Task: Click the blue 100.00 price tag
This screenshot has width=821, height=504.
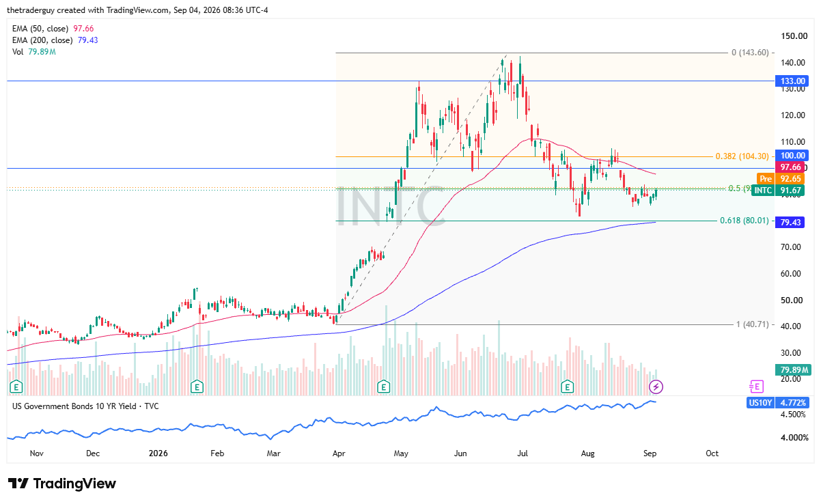Action: point(792,156)
